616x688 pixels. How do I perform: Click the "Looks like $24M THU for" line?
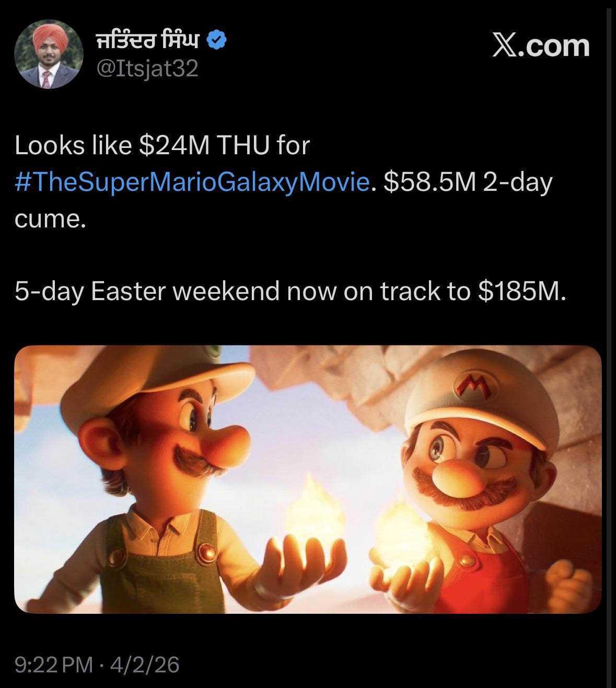coord(162,145)
